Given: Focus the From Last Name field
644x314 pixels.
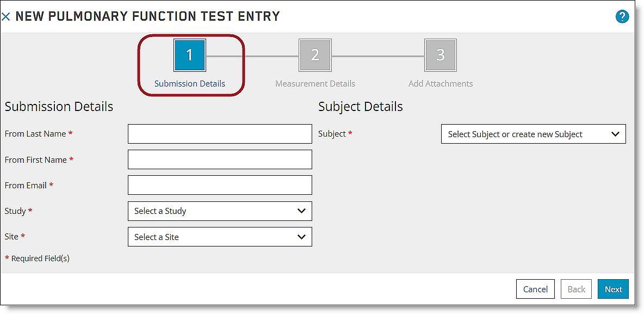Looking at the screenshot, I should tap(220, 134).
